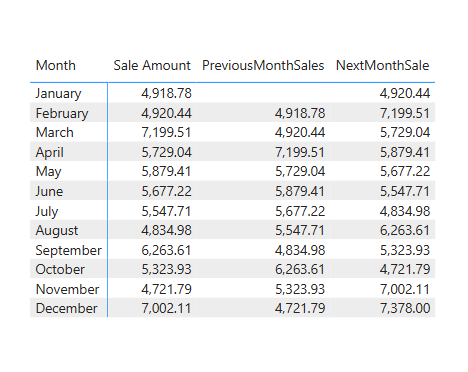Select the October month cell
This screenshot has height=372, width=468.
[60, 269]
